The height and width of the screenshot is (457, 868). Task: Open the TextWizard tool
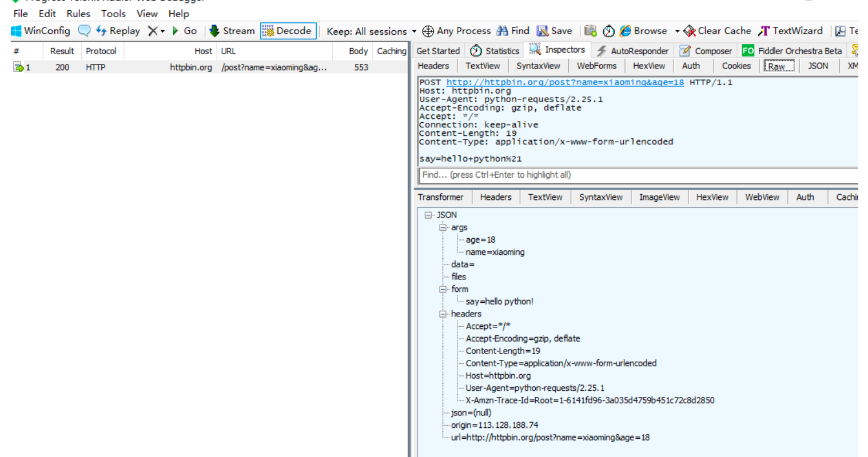coord(791,31)
